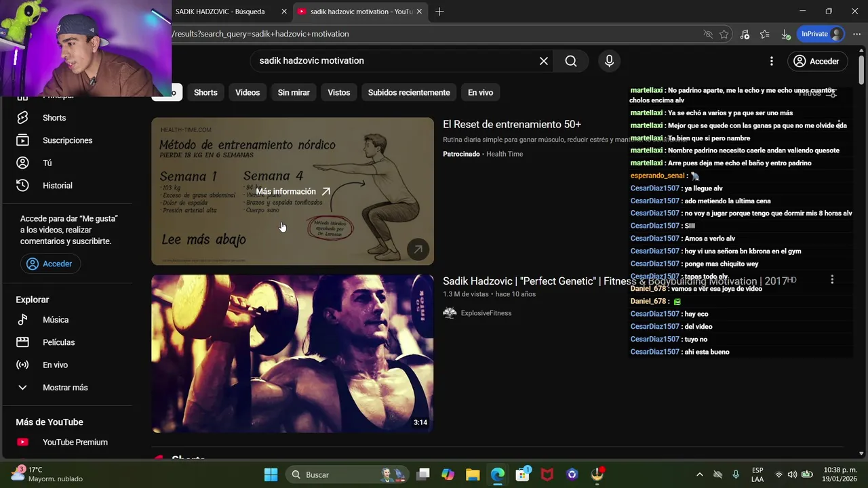The height and width of the screenshot is (488, 868).
Task: Open browser media control music icon
Action: pos(745,34)
